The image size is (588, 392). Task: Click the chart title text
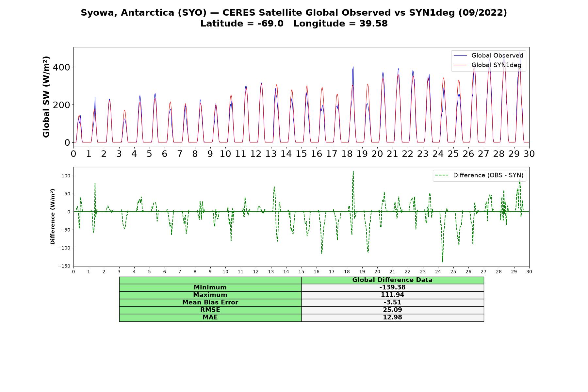coord(294,18)
